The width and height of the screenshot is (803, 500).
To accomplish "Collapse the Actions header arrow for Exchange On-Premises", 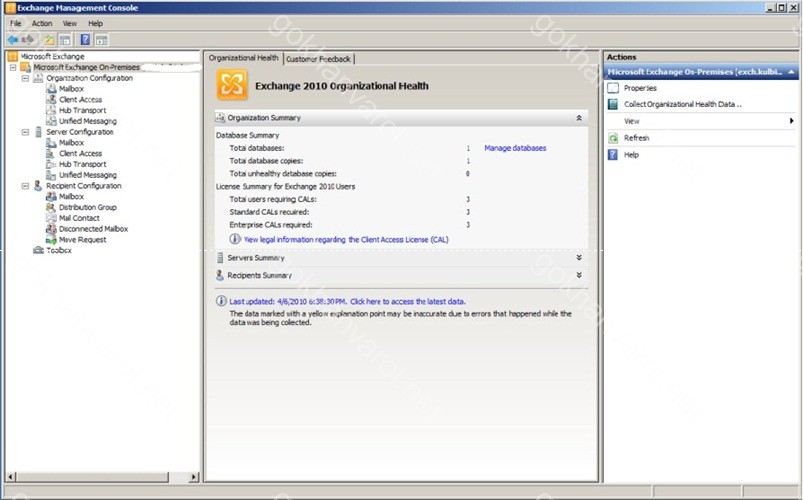I will [791, 72].
